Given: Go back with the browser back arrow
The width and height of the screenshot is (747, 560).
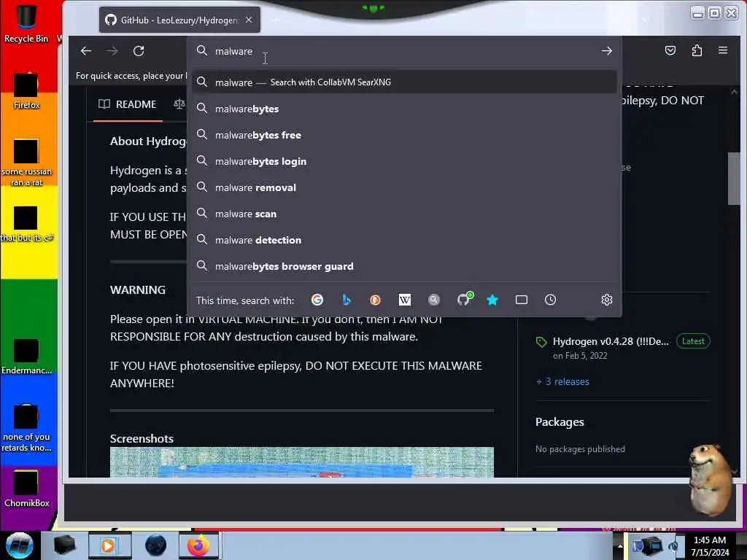Looking at the screenshot, I should (x=86, y=51).
